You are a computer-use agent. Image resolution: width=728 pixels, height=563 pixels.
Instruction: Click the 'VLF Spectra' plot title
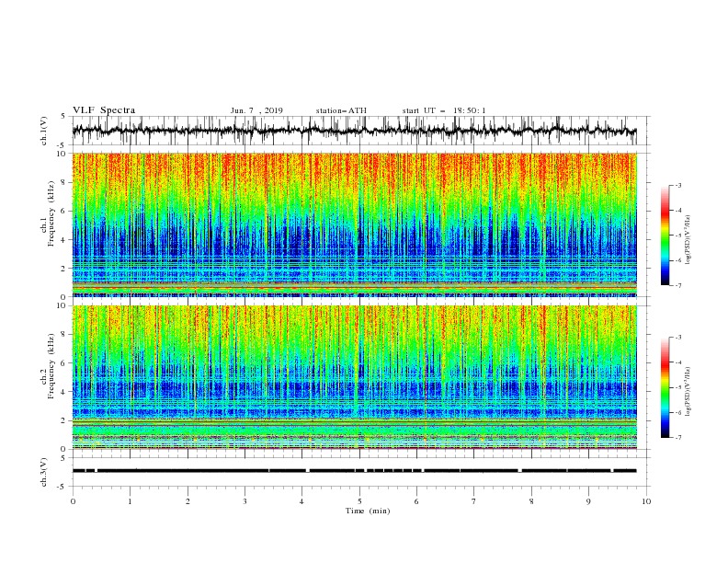click(x=104, y=110)
